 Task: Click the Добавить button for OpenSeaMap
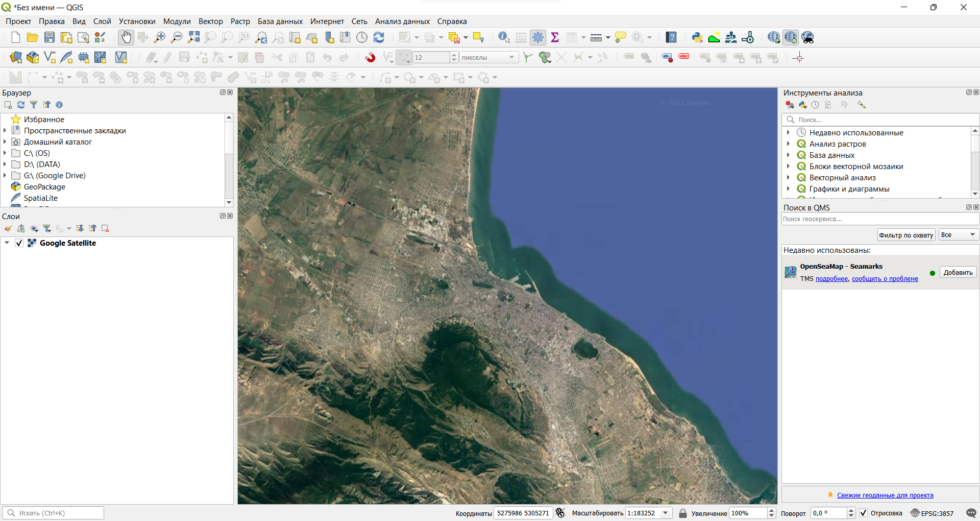pyautogui.click(x=958, y=272)
